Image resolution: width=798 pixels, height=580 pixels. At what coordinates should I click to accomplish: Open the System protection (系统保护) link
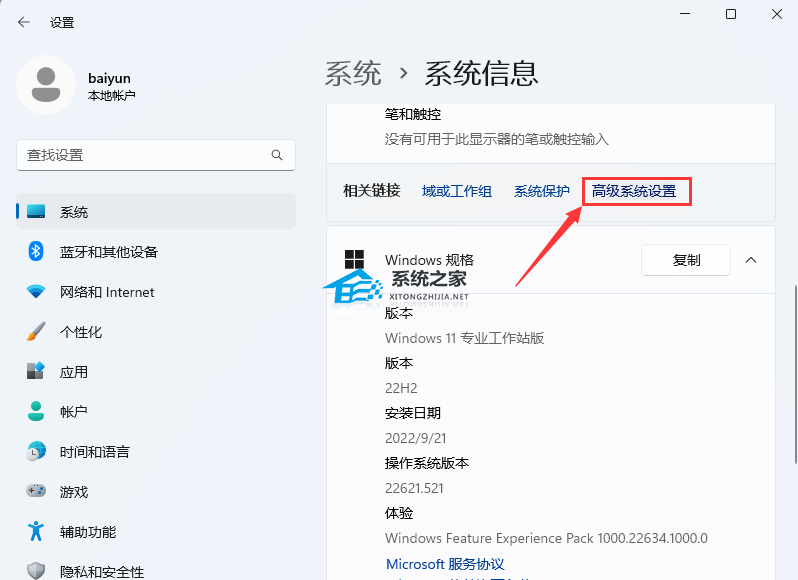[x=542, y=191]
